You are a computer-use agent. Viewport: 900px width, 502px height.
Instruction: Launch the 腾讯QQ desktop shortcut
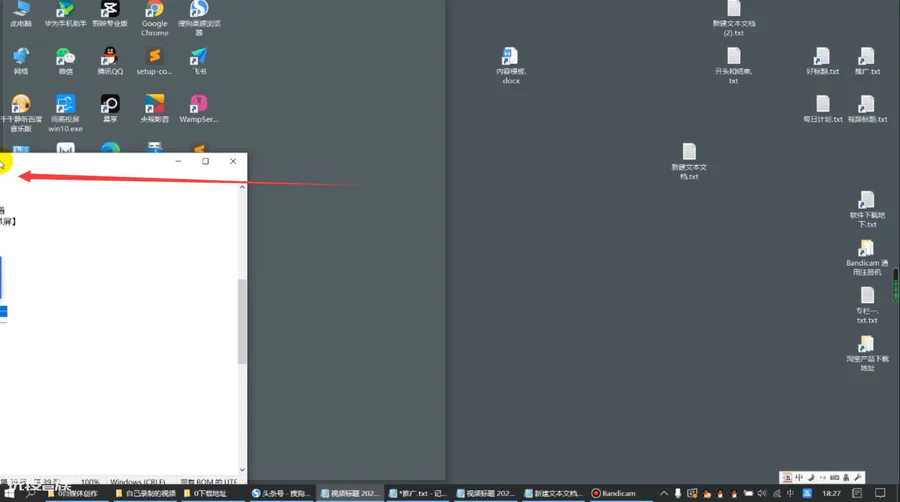click(x=110, y=61)
